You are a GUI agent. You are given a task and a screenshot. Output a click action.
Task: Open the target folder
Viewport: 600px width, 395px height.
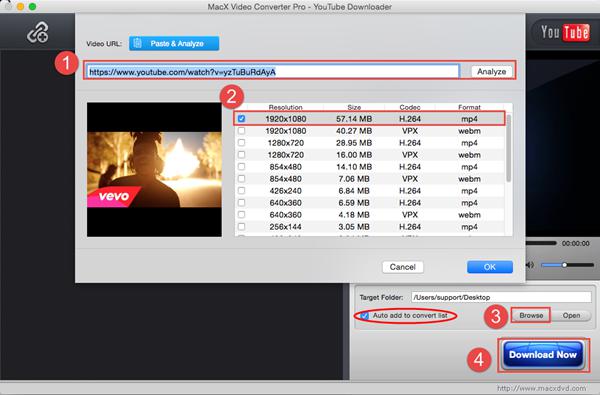[x=571, y=315]
